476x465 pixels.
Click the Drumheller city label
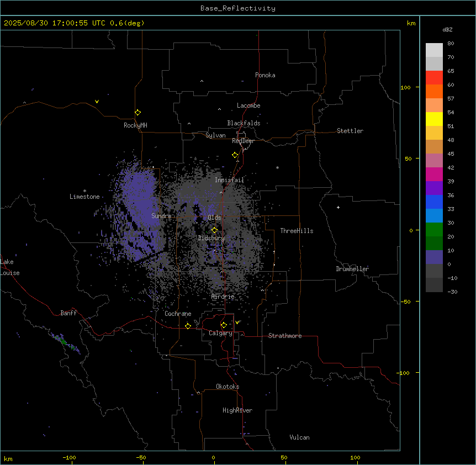coord(352,269)
